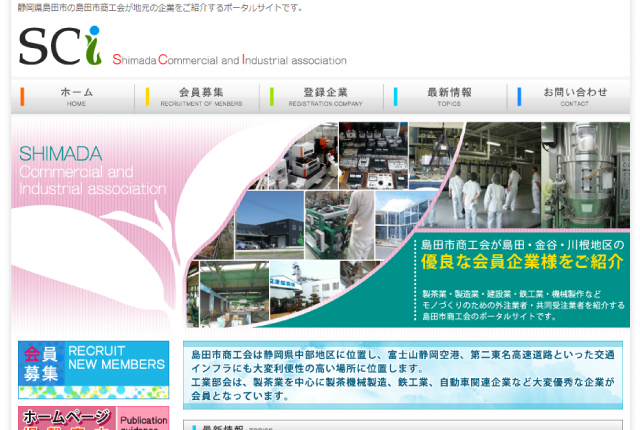The height and width of the screenshot is (430, 640).
Task: Click the black building photo in collage
Action: (x=269, y=225)
